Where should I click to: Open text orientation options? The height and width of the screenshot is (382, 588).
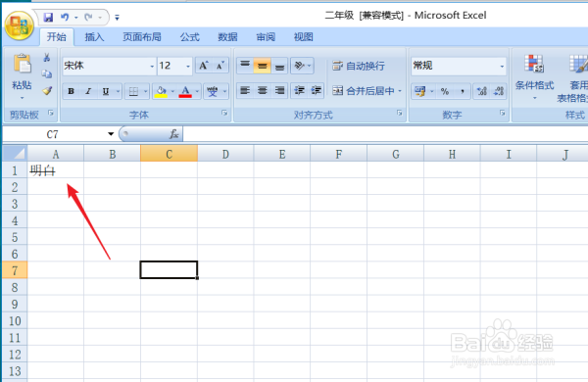coord(302,66)
